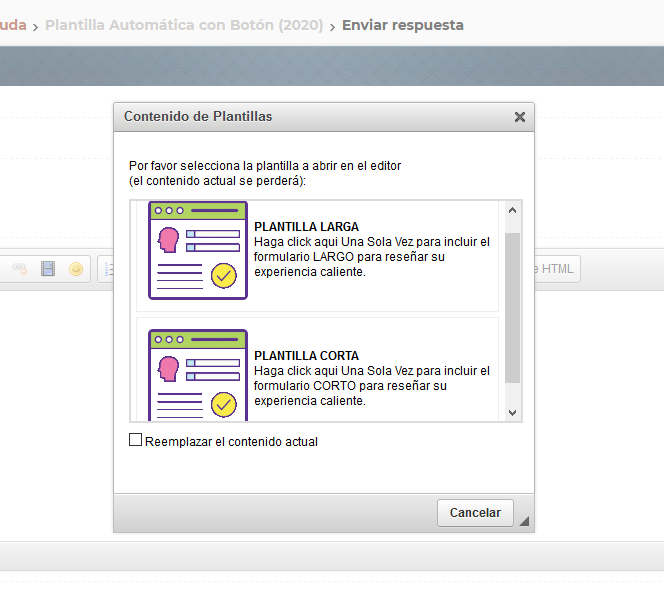
Task: Select the PLANTILLA CORTA title text
Action: (306, 356)
